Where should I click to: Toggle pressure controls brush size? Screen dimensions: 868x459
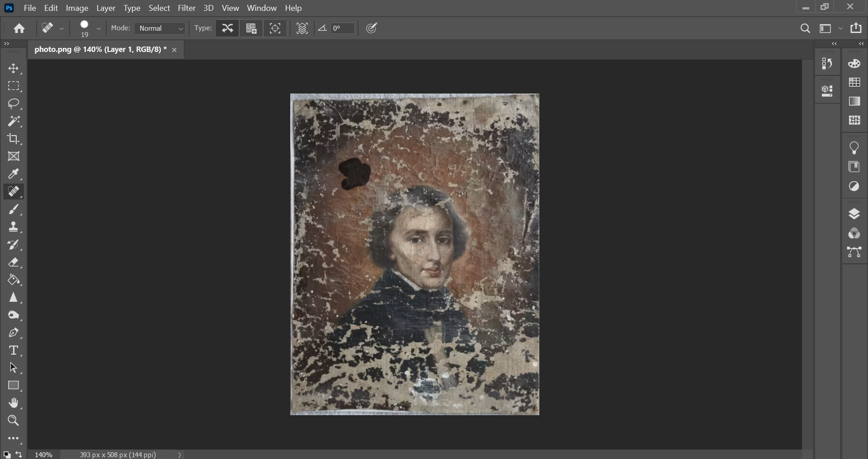coord(372,28)
